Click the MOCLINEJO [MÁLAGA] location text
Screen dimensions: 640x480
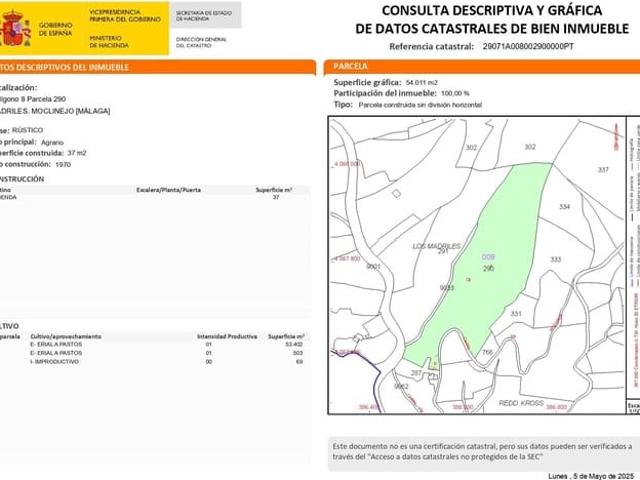point(71,111)
